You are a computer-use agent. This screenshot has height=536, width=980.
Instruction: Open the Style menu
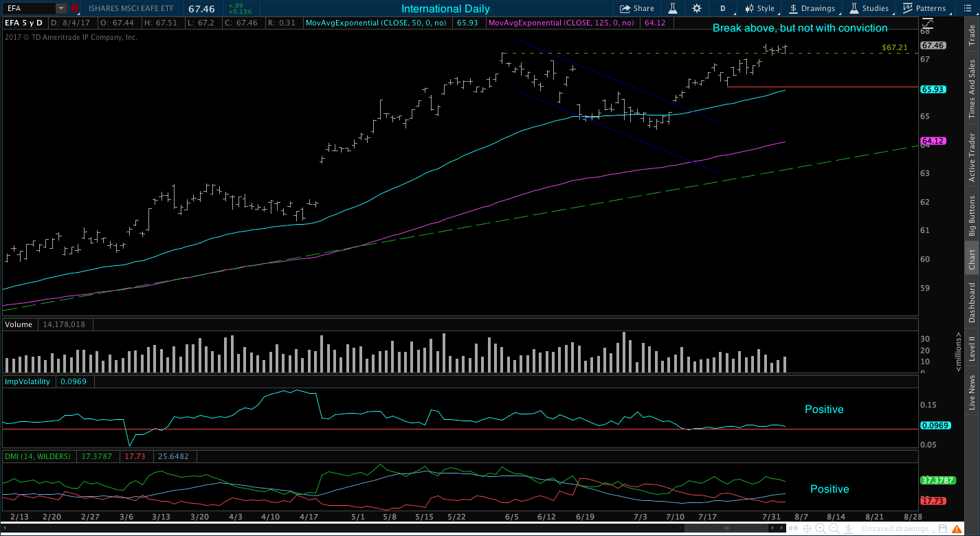point(760,8)
